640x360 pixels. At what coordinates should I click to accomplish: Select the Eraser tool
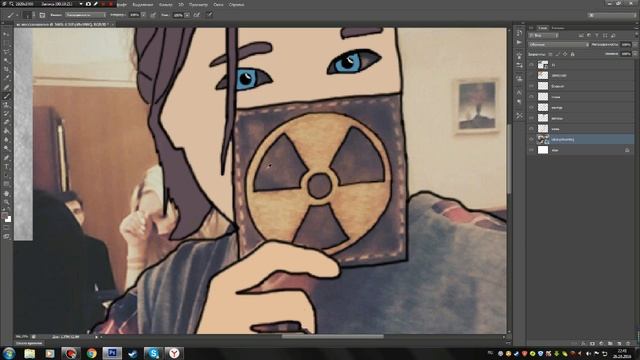(x=6, y=122)
